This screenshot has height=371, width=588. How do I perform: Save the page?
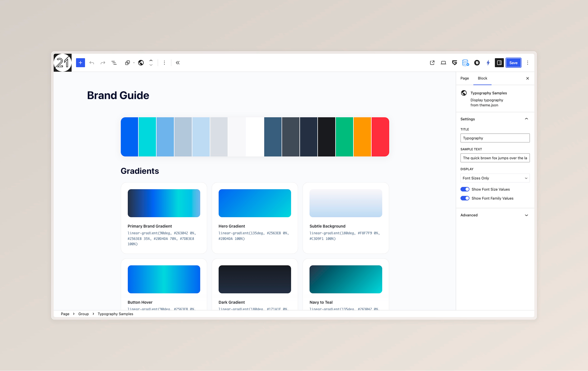pyautogui.click(x=513, y=63)
